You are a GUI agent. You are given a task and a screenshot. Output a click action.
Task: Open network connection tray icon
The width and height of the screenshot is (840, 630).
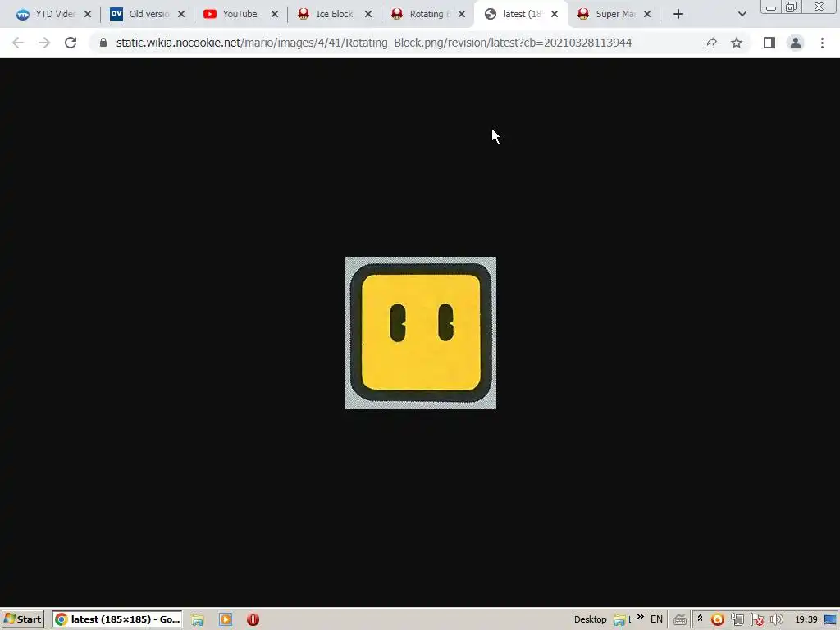pyautogui.click(x=737, y=620)
